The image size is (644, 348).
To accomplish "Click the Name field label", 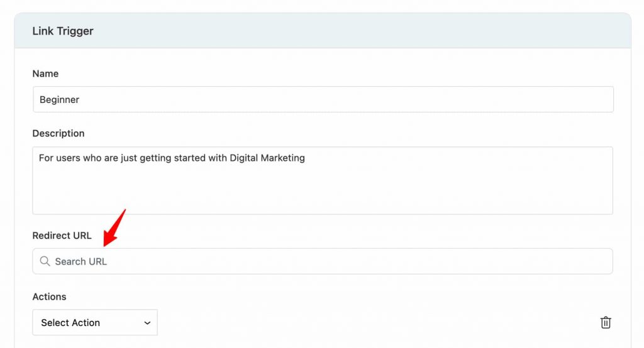I will [x=45, y=73].
